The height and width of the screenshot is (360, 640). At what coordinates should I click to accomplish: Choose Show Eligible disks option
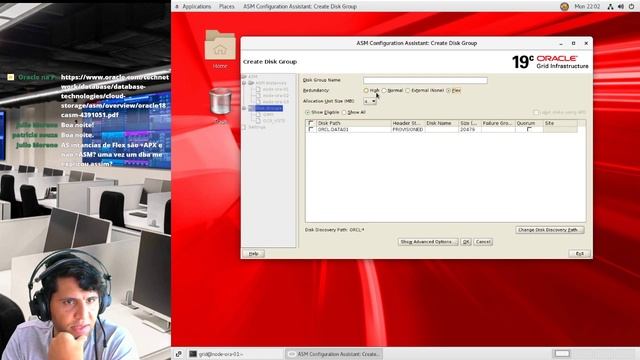click(307, 112)
